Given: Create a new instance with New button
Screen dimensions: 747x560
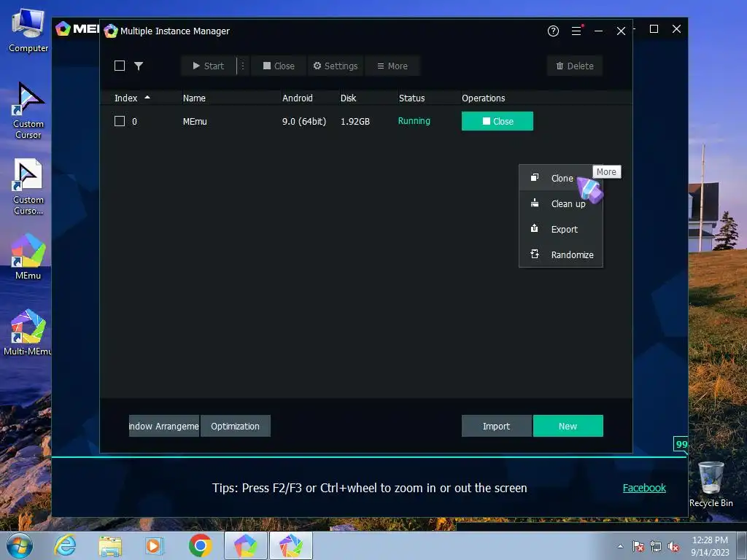Looking at the screenshot, I should (568, 426).
